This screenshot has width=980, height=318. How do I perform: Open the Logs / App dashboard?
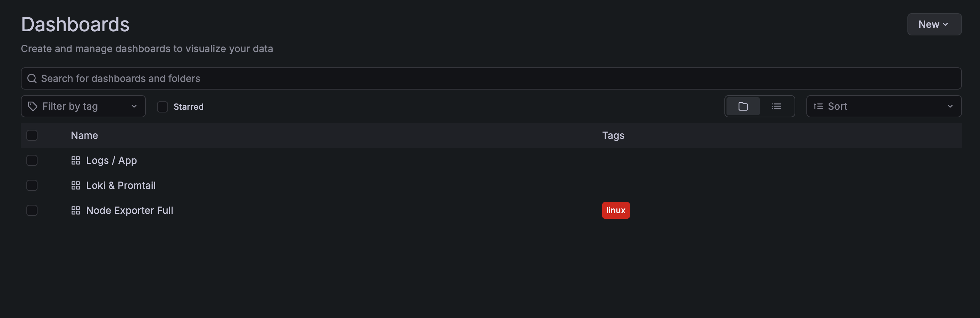click(x=111, y=160)
